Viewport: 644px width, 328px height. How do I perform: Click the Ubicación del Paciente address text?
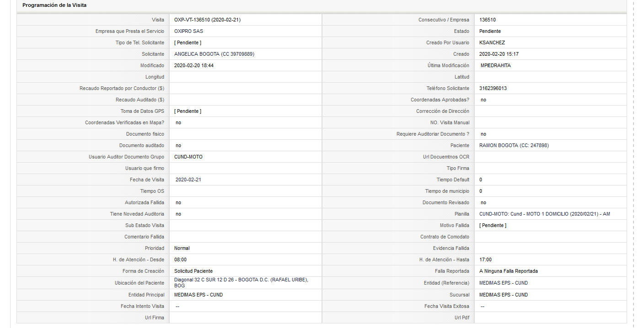coord(241,282)
